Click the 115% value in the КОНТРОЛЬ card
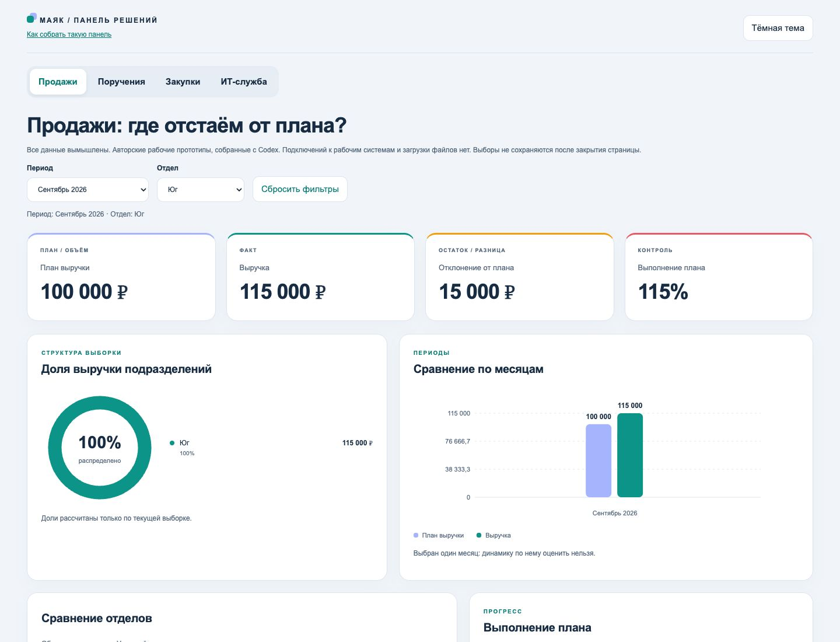The width and height of the screenshot is (840, 642). point(663,291)
